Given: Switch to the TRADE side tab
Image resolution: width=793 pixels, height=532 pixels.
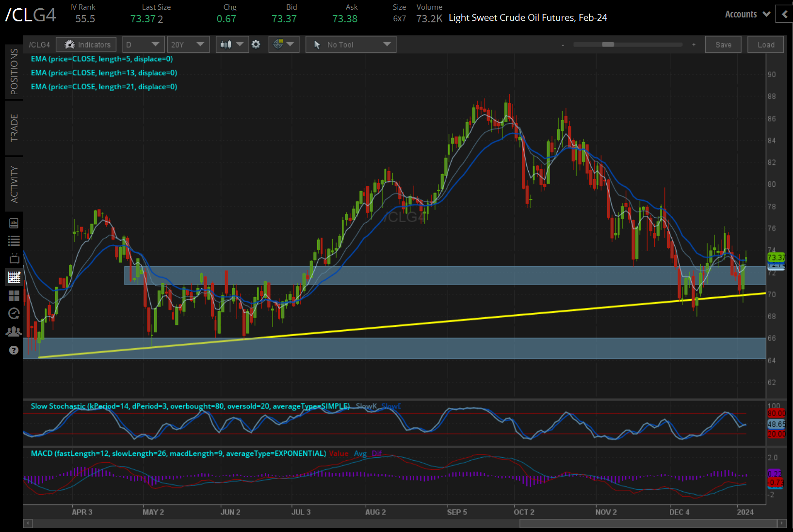Looking at the screenshot, I should 14,128.
